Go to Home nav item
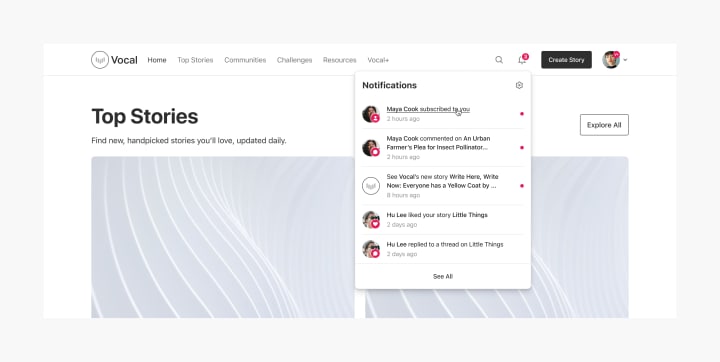The width and height of the screenshot is (720, 362). (x=157, y=60)
